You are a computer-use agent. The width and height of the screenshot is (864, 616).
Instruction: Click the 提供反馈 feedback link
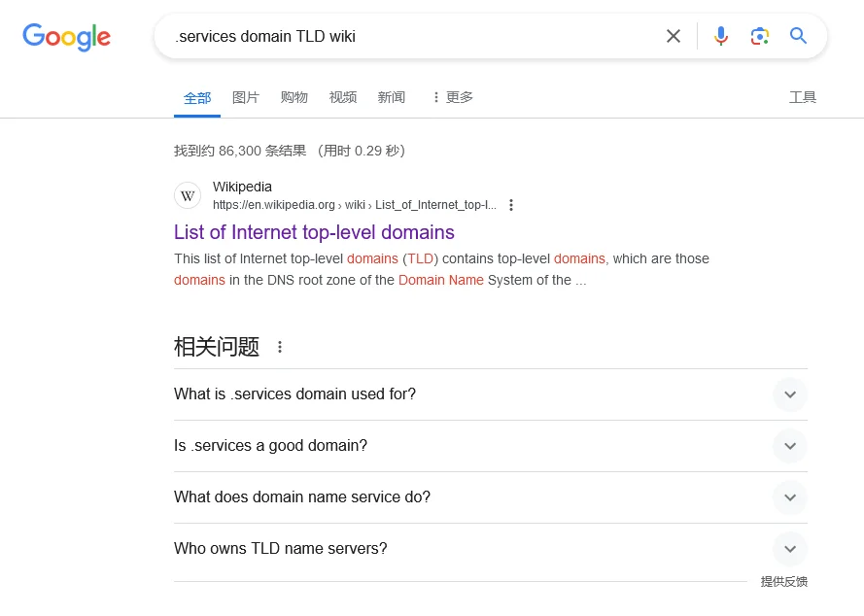[x=783, y=580]
